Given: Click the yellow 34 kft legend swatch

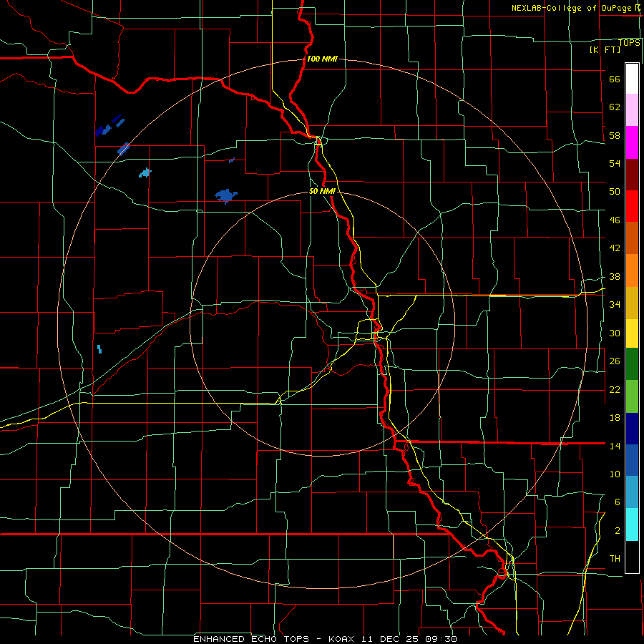Looking at the screenshot, I should point(632,333).
